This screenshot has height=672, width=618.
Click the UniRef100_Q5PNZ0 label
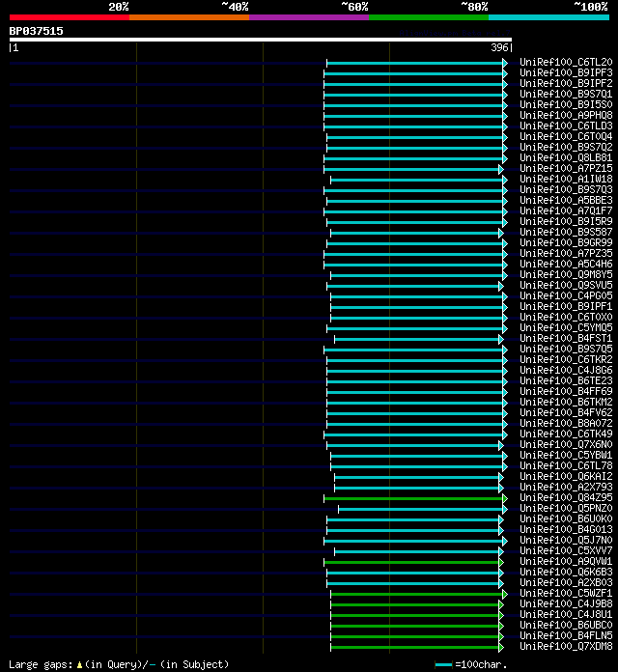[566, 508]
